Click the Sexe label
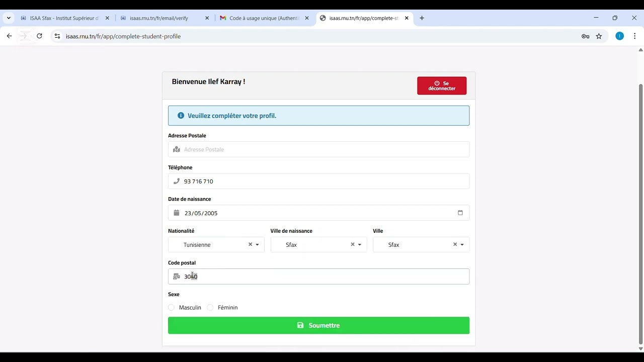The image size is (644, 362). tap(174, 294)
